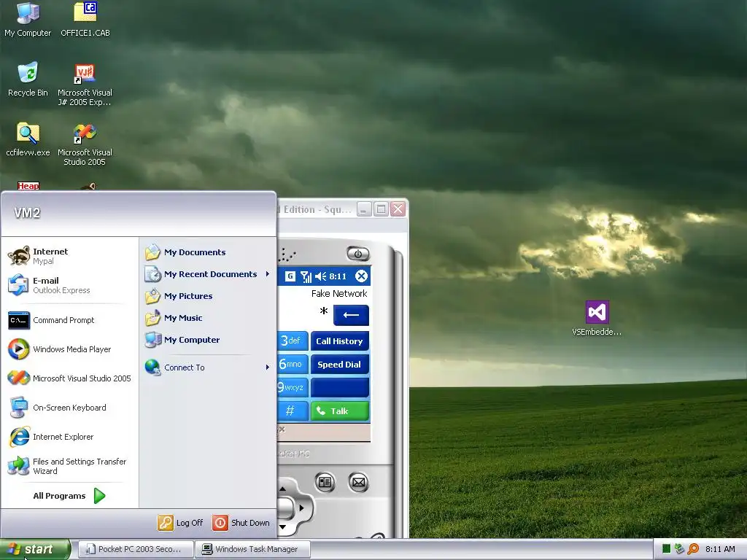Expand My Recent Documents submenu

(x=208, y=274)
